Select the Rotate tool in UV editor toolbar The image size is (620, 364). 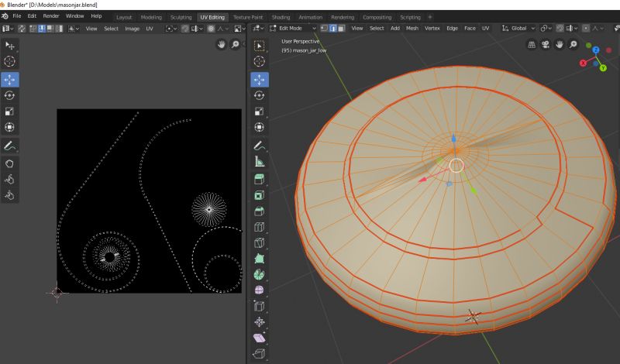9,95
